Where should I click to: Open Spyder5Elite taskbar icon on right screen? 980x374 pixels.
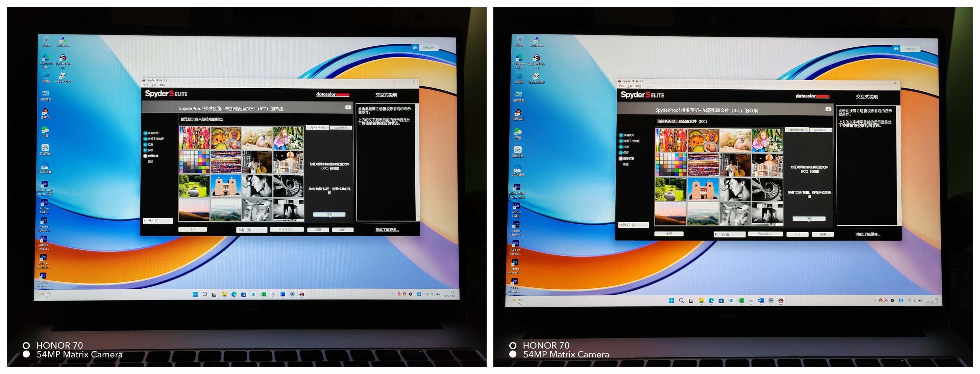(x=781, y=301)
